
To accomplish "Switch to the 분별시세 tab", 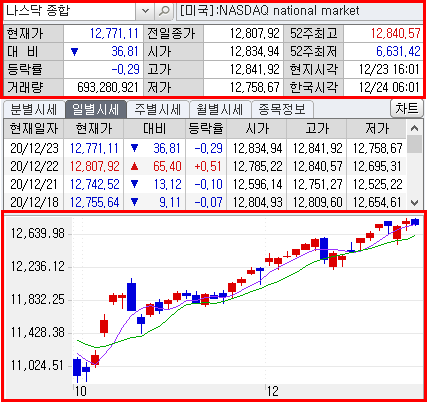I will 34,109.
